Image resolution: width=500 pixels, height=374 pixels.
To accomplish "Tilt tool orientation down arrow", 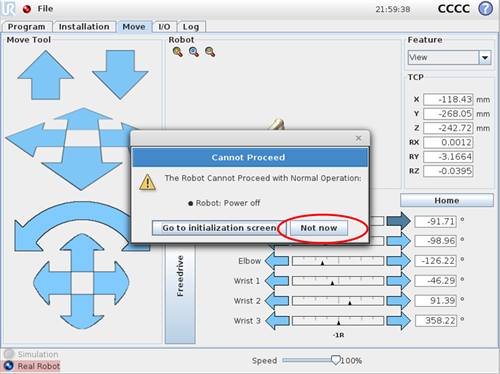I will [82, 312].
